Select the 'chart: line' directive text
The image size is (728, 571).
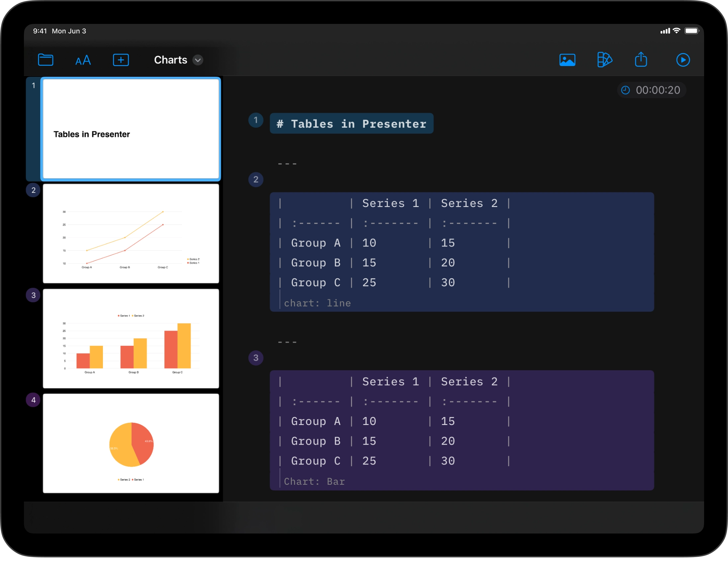(317, 303)
